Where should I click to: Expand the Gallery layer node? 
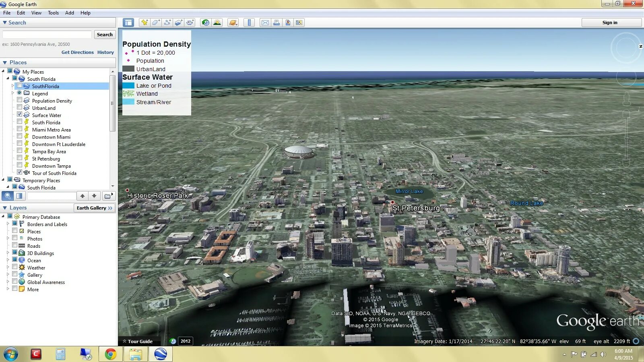click(x=8, y=274)
